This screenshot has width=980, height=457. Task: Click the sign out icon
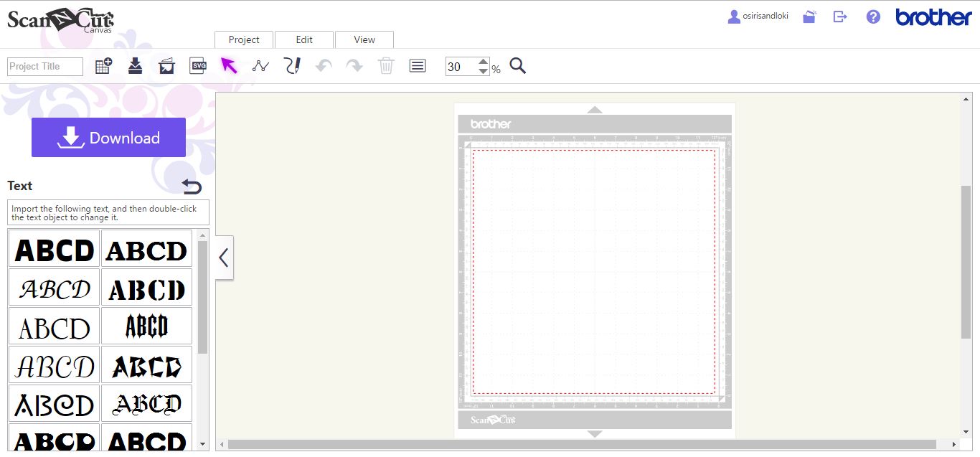(840, 16)
